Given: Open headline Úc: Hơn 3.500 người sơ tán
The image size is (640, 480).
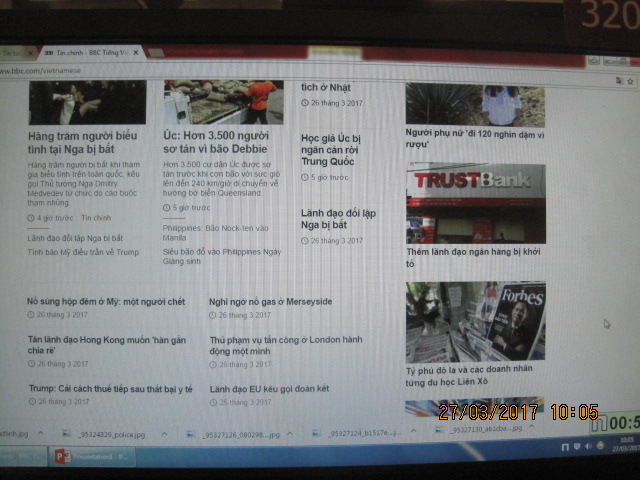Looking at the screenshot, I should pyautogui.click(x=216, y=142).
